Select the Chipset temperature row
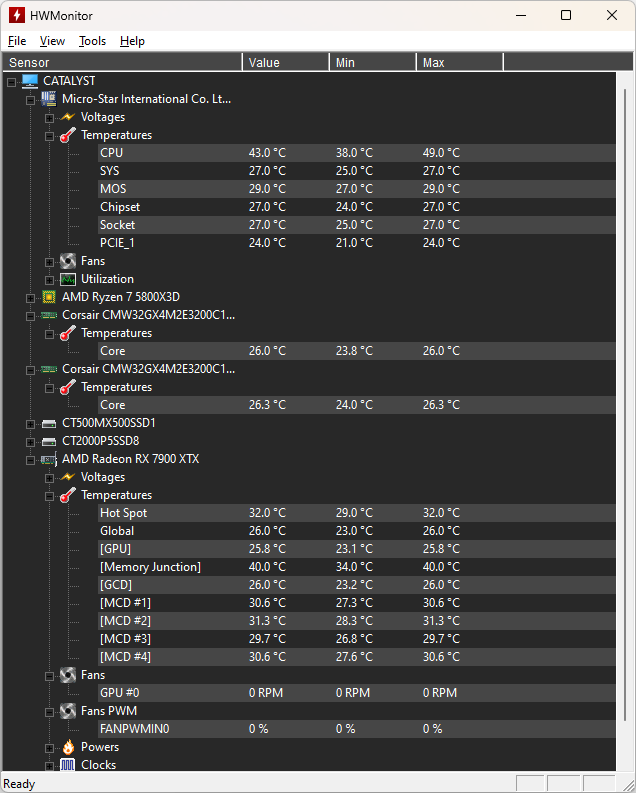 pos(357,207)
